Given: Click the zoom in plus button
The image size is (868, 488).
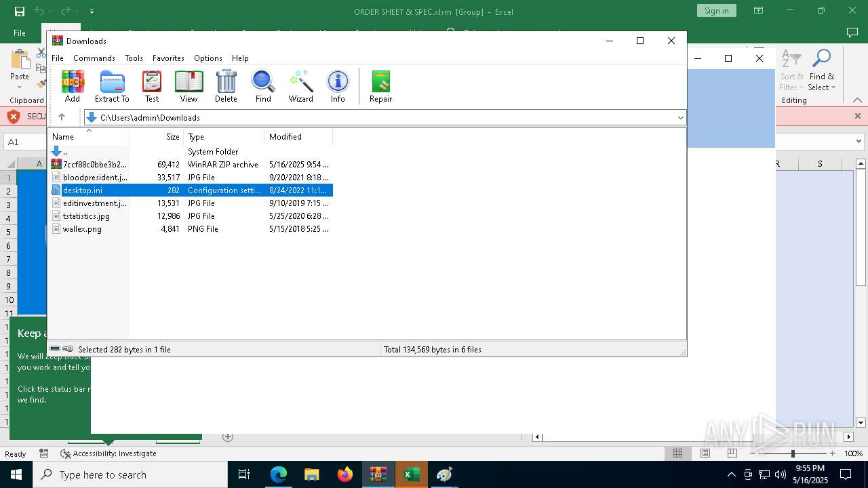Looking at the screenshot, I should click(832, 453).
